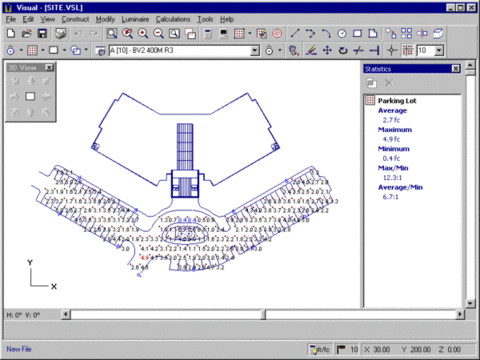Image resolution: width=480 pixels, height=360 pixels.
Task: Toggle the center square in 3D View panel
Action: click(30, 96)
